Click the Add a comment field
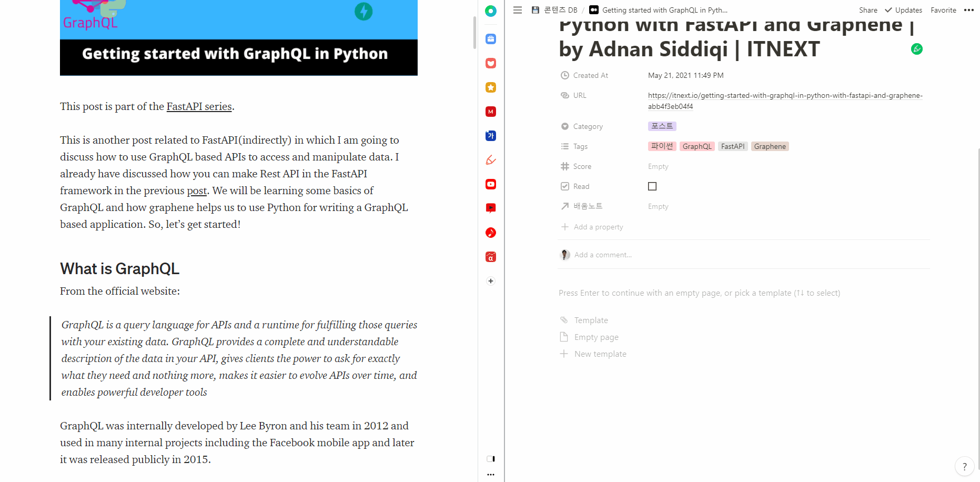Screen dimensions: 980x482 [x=603, y=255]
